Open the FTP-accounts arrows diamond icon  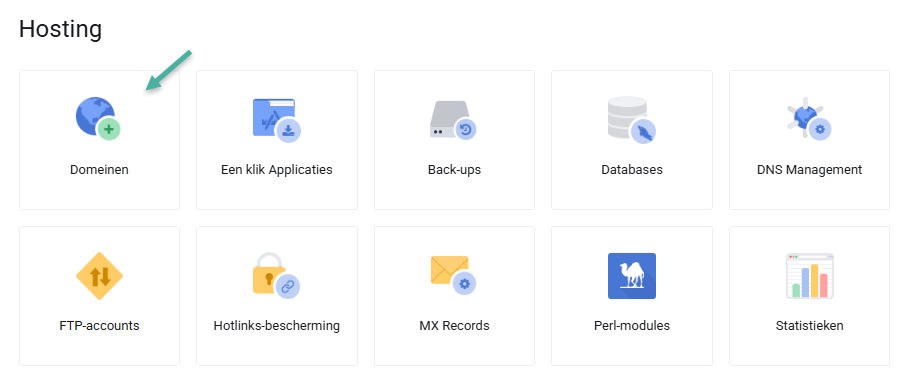(x=99, y=276)
